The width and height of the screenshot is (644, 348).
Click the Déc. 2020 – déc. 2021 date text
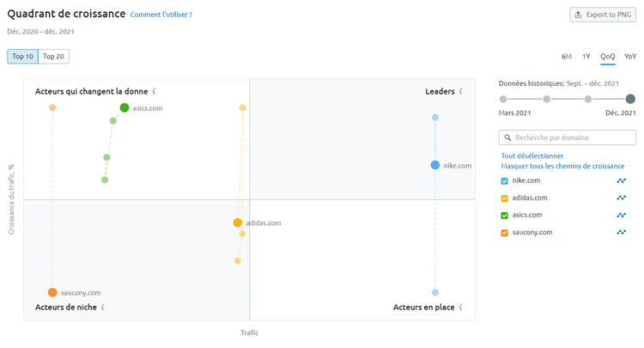click(x=40, y=32)
